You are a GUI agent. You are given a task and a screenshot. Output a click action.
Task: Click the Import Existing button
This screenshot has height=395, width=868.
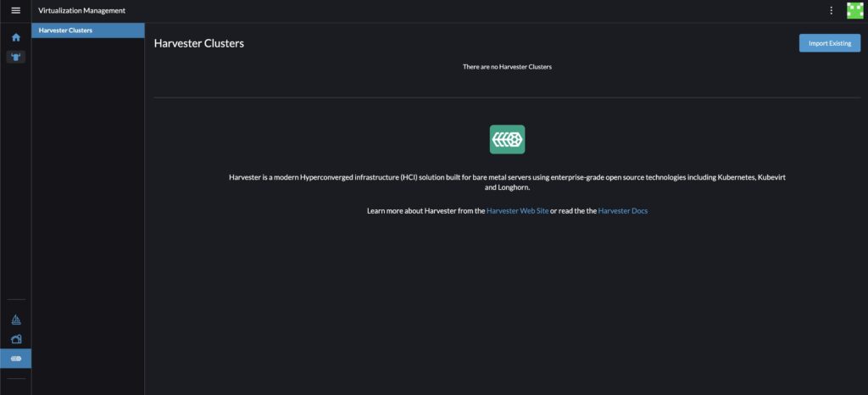pyautogui.click(x=829, y=43)
